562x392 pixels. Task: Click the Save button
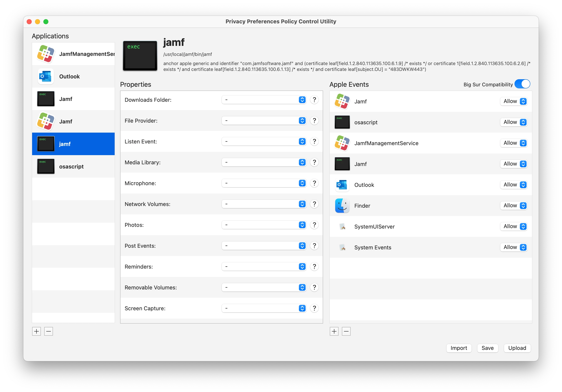[x=488, y=348]
